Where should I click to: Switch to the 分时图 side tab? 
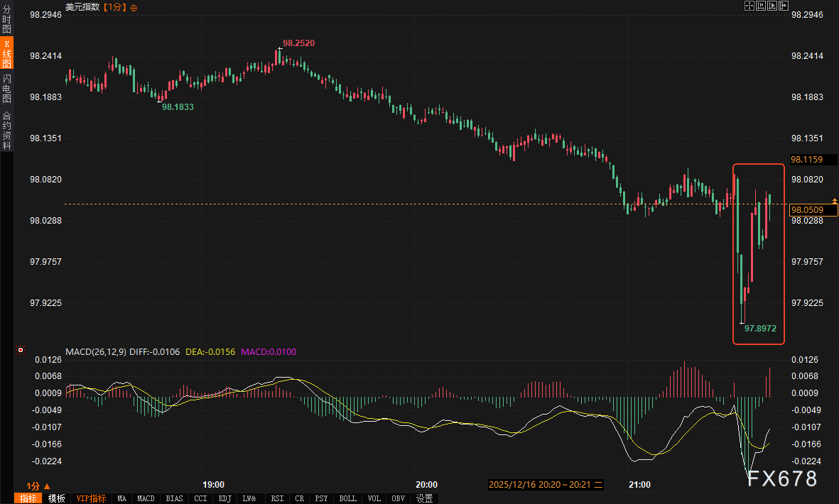coord(6,20)
